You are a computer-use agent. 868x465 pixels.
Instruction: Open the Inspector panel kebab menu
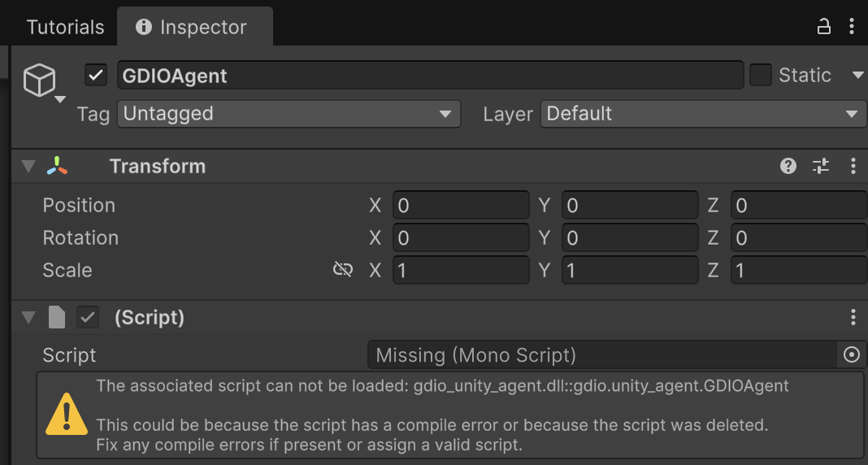point(852,27)
